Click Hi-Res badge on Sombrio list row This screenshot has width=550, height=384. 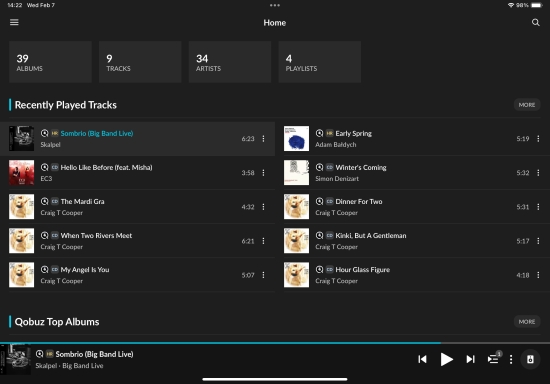coord(55,133)
